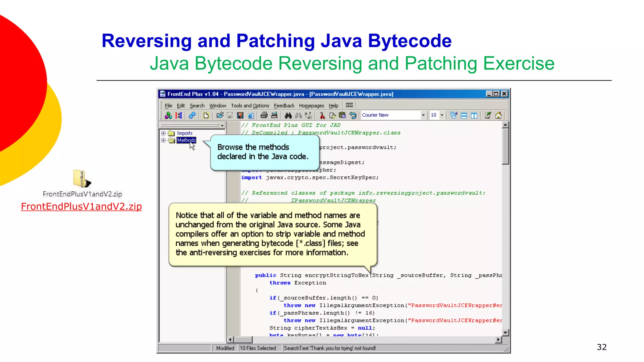The image size is (644, 362).
Task: Click the toolbar grip dots icon in menu bar
Action: [349, 105]
